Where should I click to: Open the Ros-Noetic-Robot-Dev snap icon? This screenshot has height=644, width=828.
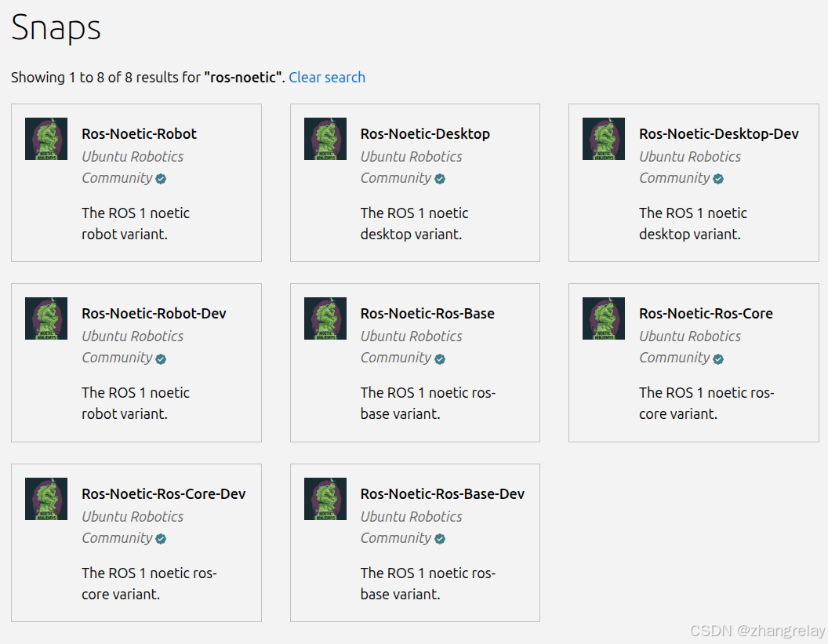(x=46, y=318)
